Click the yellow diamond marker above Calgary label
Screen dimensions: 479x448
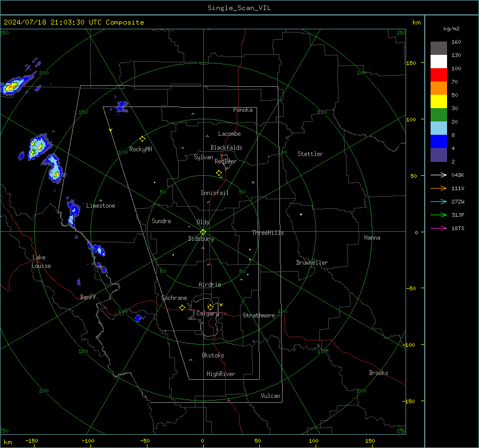pos(210,307)
